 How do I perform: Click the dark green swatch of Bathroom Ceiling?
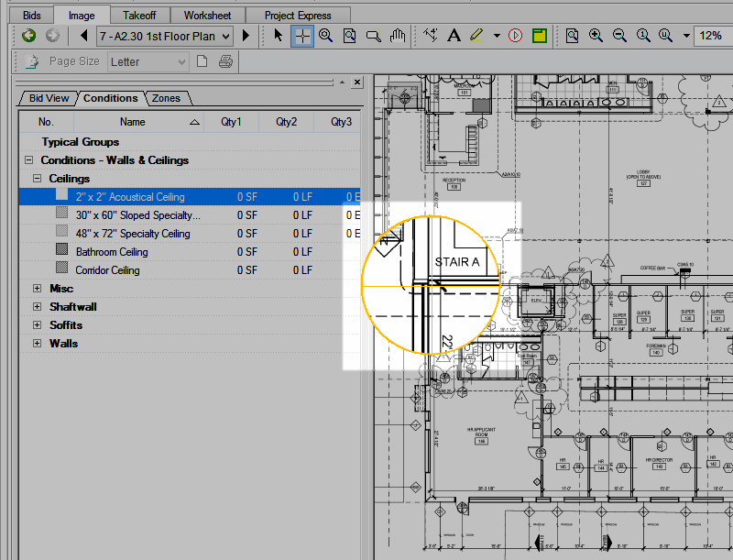(x=61, y=248)
